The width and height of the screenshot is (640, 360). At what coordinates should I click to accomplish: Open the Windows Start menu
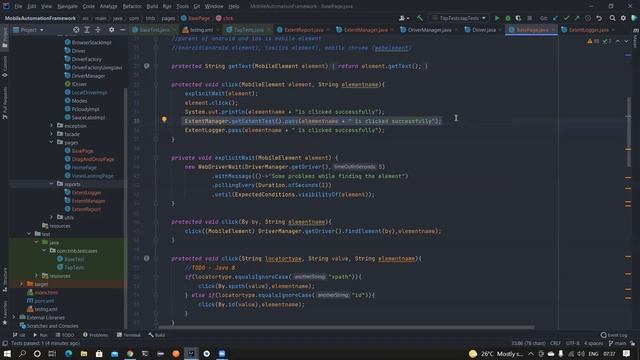point(7,353)
